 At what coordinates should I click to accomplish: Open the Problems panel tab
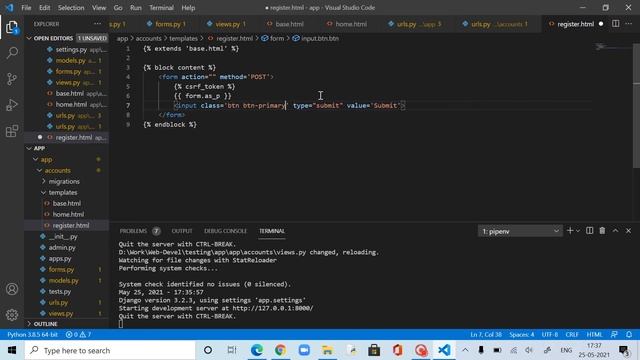133,231
